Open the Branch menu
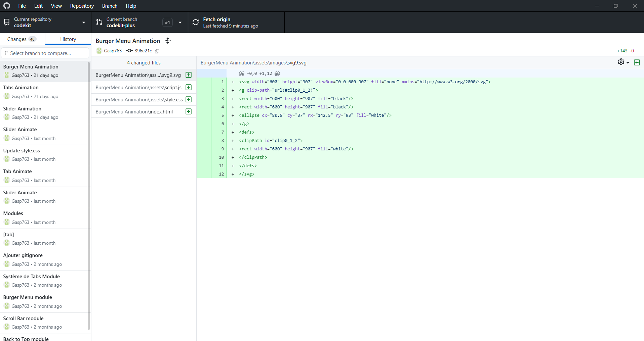Screen dimensions: 644x341 coord(110,6)
